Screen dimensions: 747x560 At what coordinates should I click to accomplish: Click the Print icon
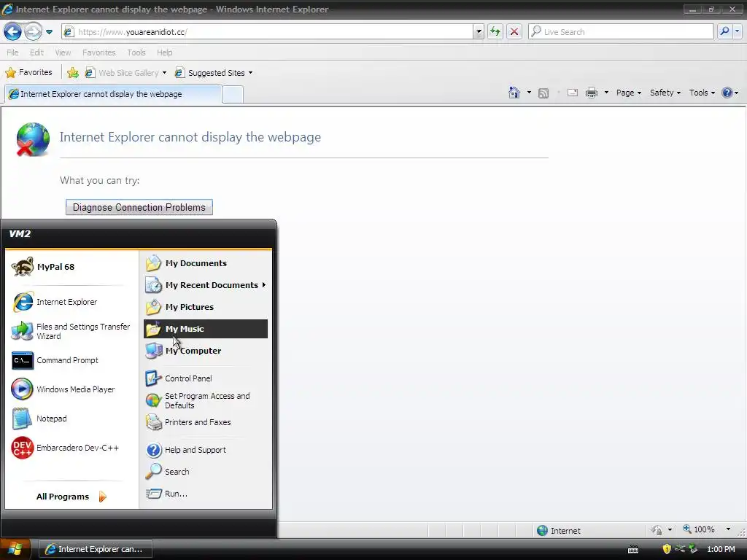[591, 93]
